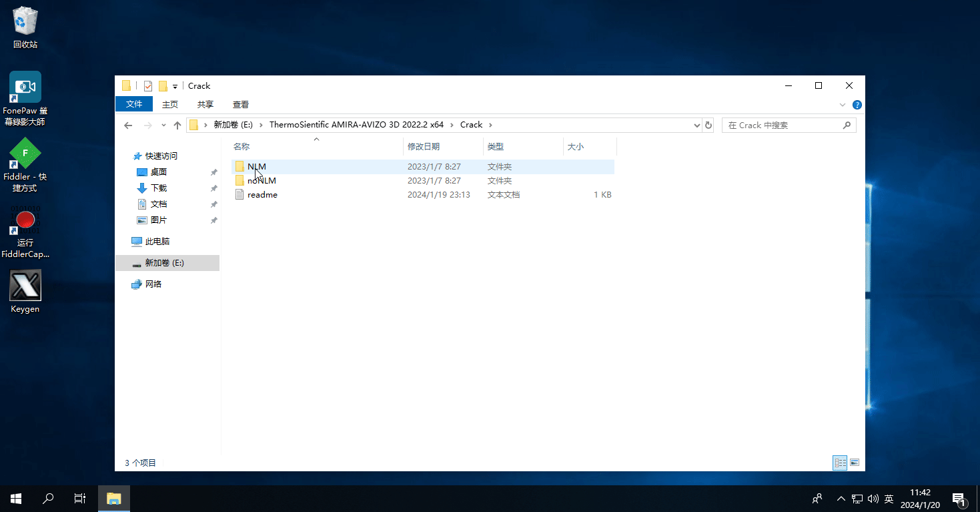Switch to details view mode

point(840,463)
